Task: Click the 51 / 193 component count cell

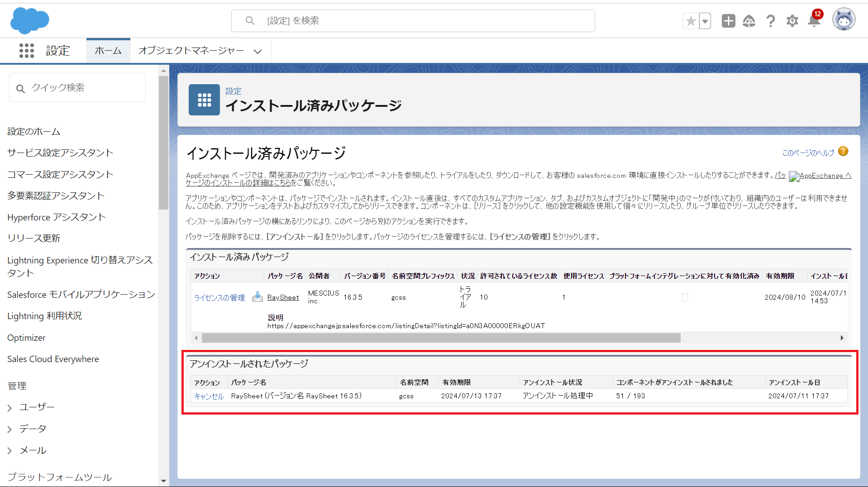Action: (x=630, y=396)
